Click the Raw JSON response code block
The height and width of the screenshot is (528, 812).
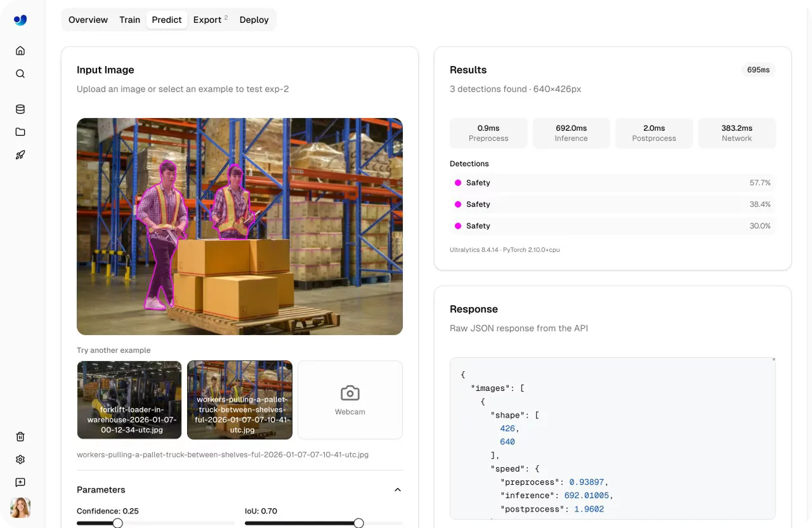613,439
